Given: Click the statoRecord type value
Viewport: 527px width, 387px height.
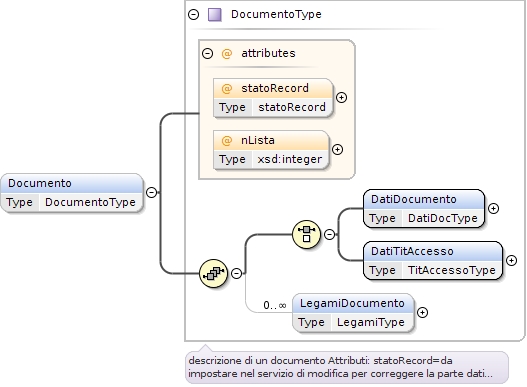Looking at the screenshot, I should pyautogui.click(x=292, y=107).
